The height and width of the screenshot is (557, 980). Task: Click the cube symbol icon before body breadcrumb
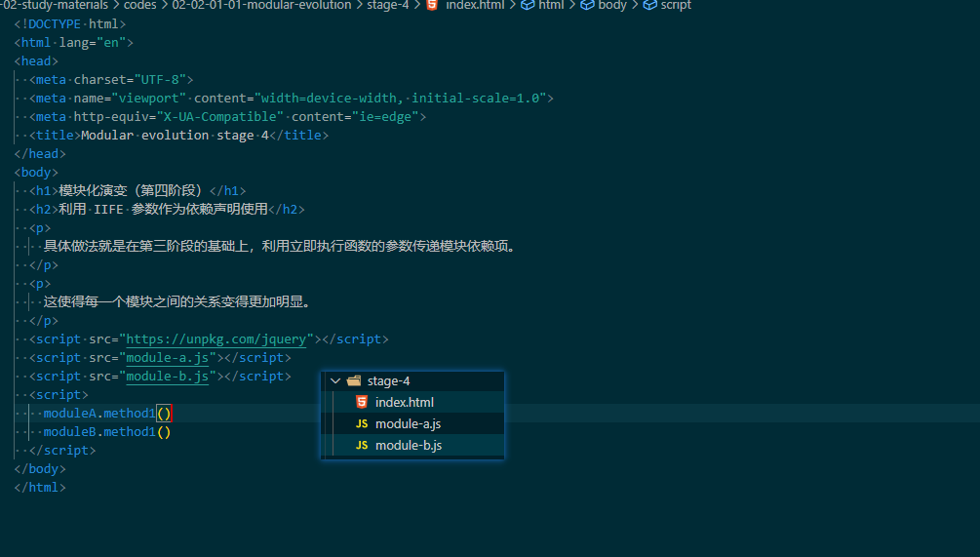click(x=587, y=5)
